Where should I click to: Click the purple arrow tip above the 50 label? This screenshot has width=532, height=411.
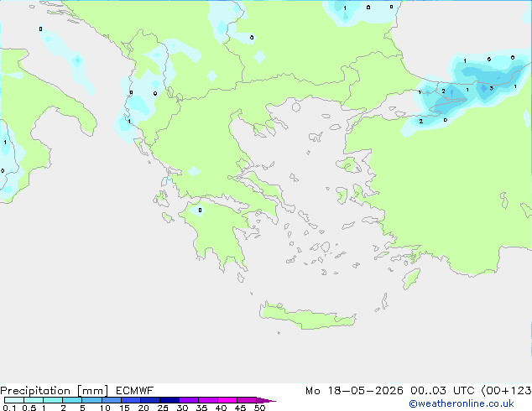[266, 400]
